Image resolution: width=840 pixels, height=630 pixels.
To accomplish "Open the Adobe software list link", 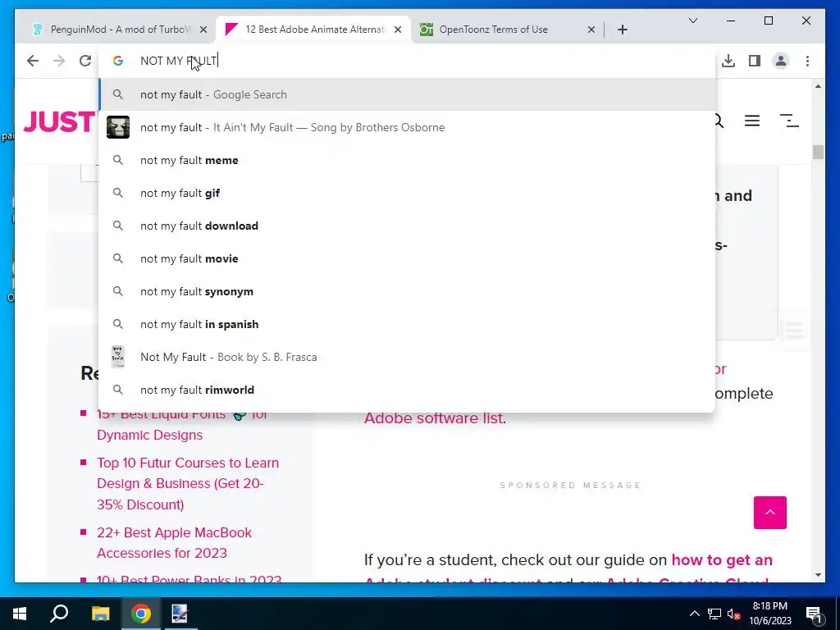I will click(433, 418).
